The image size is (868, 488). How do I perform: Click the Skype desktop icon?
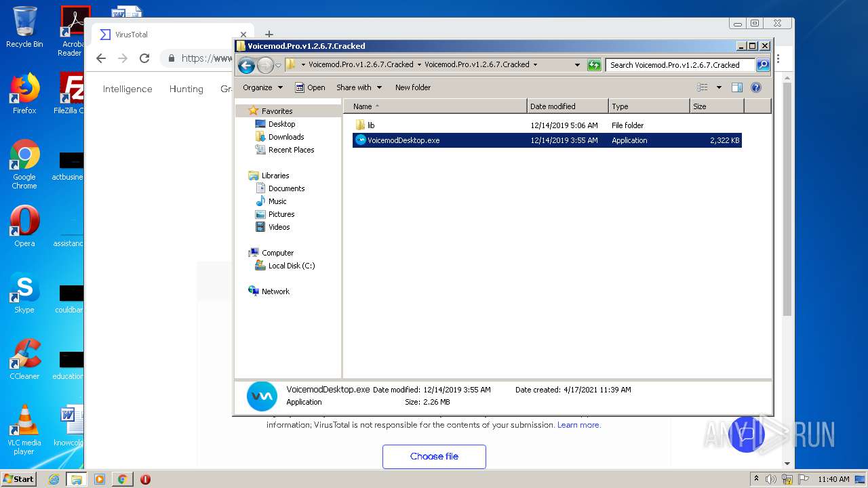[x=24, y=293]
